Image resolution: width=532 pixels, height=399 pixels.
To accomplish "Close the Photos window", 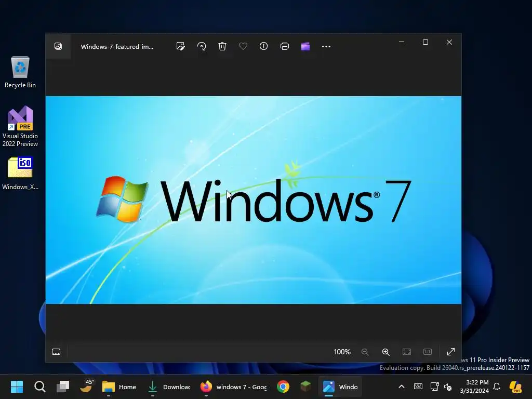I will tap(449, 42).
